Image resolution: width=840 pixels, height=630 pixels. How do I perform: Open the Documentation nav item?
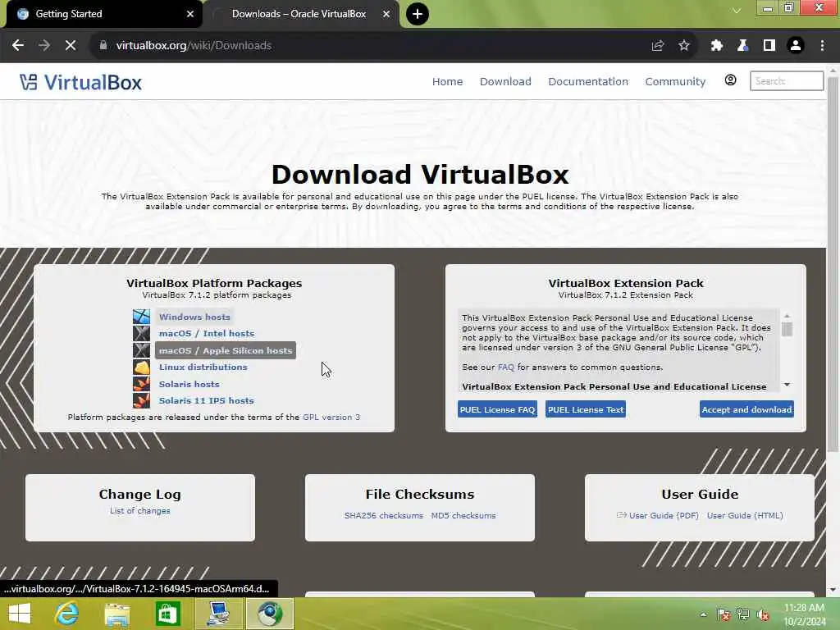(x=587, y=81)
